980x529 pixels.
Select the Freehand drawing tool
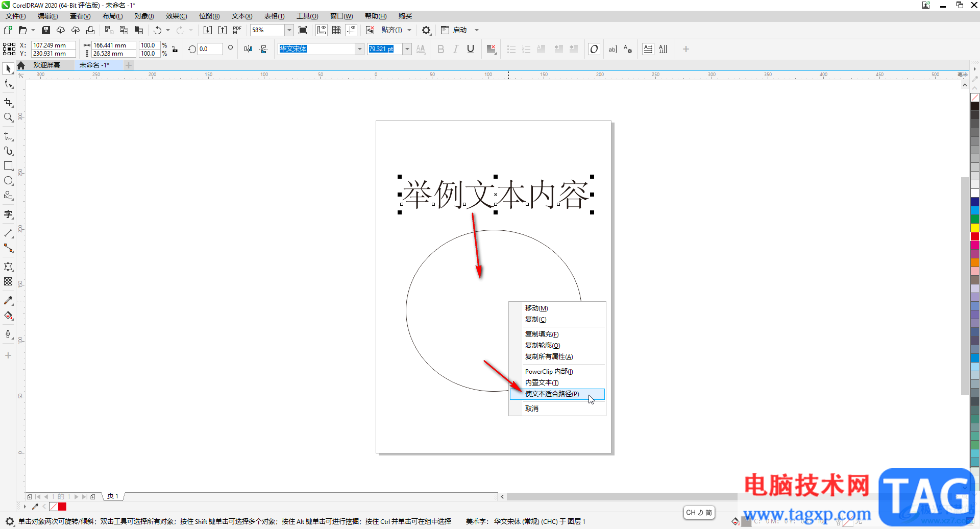pyautogui.click(x=8, y=136)
